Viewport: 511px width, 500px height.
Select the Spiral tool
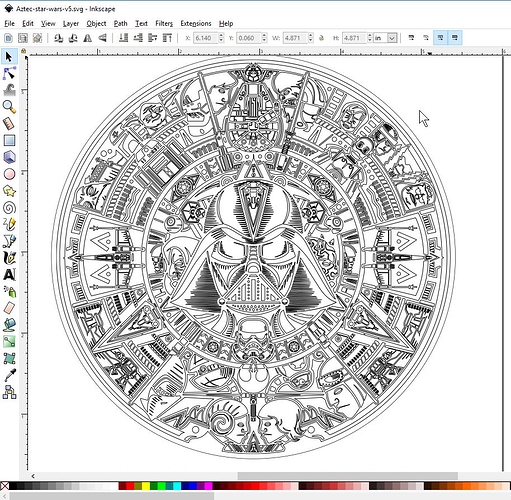click(x=9, y=208)
